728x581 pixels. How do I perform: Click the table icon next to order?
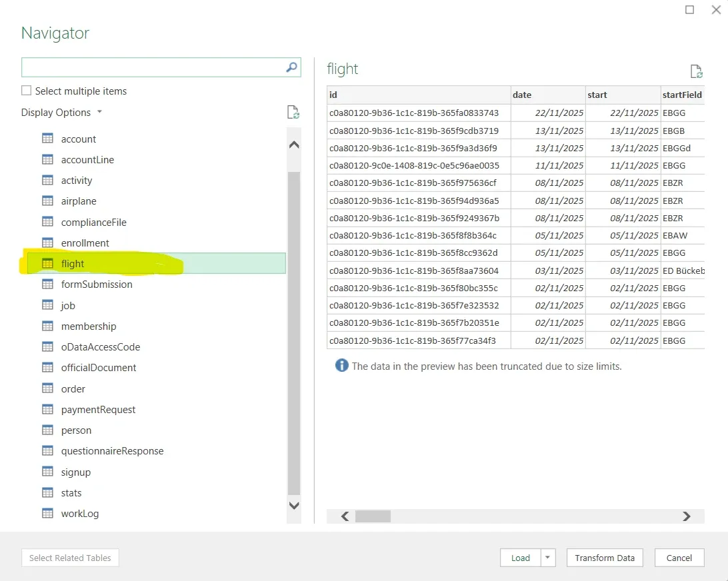coord(47,388)
